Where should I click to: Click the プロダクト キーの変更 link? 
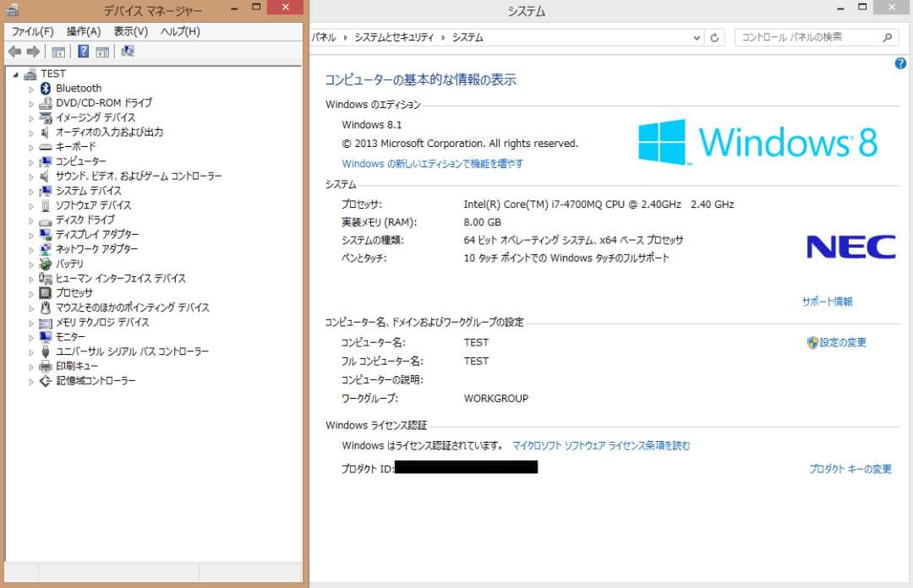(x=850, y=469)
